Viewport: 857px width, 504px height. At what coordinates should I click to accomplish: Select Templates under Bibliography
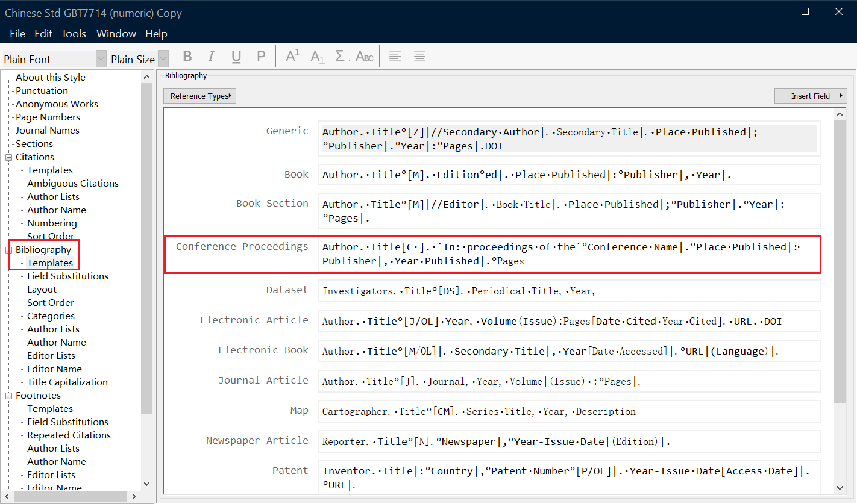click(x=50, y=263)
